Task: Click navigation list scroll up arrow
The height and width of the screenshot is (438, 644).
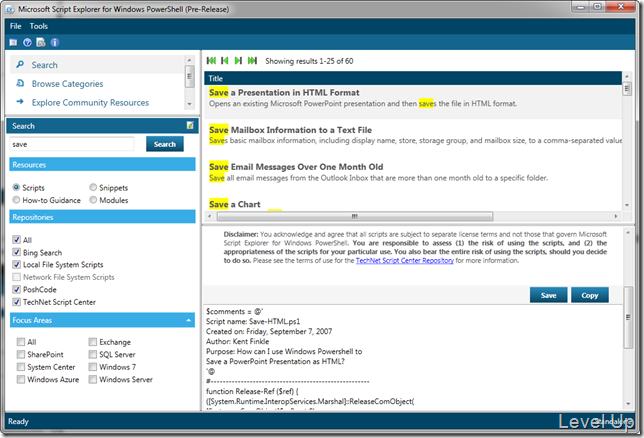Action: tap(189, 60)
